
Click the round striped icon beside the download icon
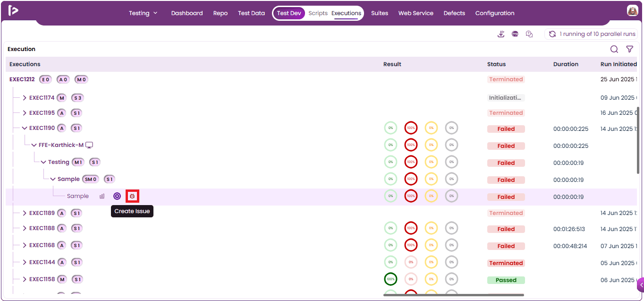[x=515, y=34]
